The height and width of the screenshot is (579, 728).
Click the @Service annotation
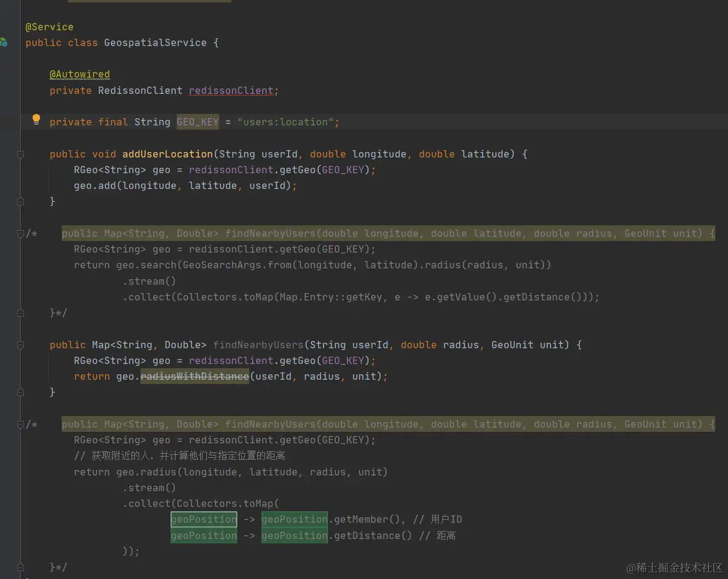point(50,27)
